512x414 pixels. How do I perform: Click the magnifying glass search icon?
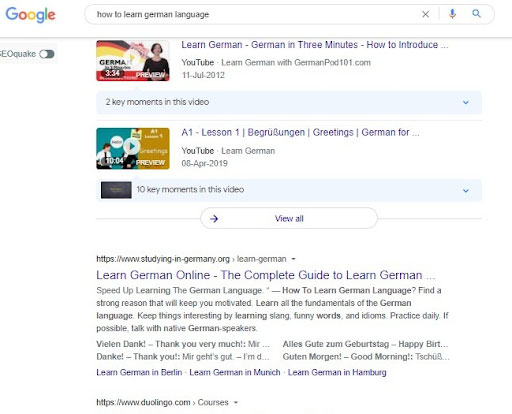pos(476,14)
